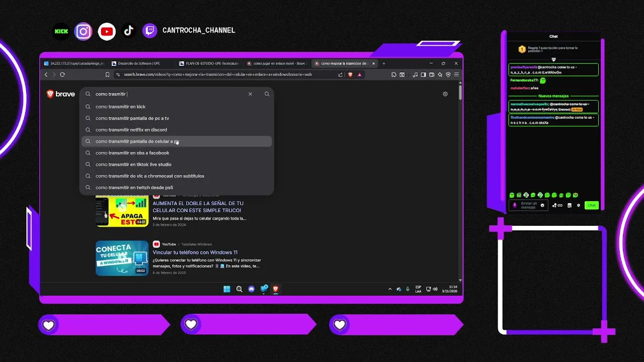644x362 pixels.
Task: Choose suggestion 'como transmitir en kick'
Action: pyautogui.click(x=177, y=107)
